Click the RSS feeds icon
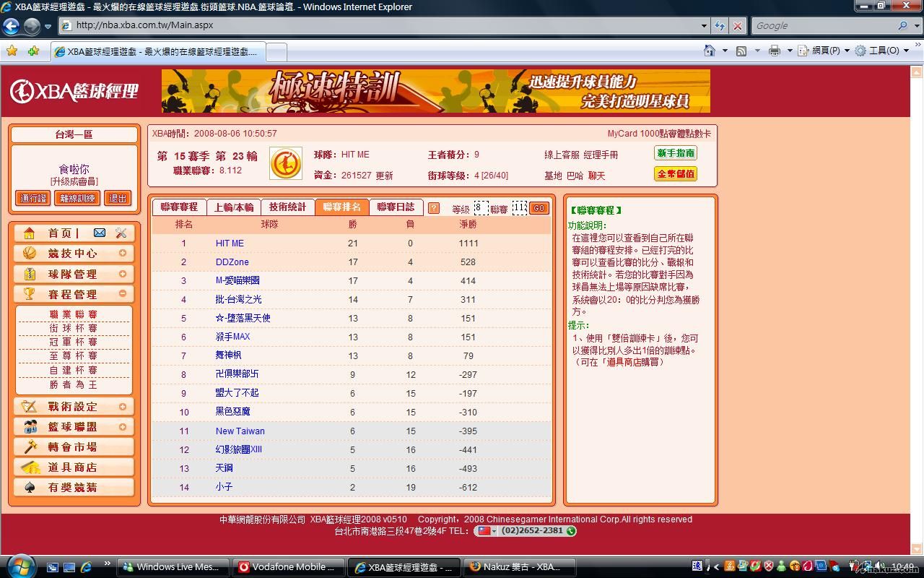924x578 pixels. pyautogui.click(x=741, y=51)
